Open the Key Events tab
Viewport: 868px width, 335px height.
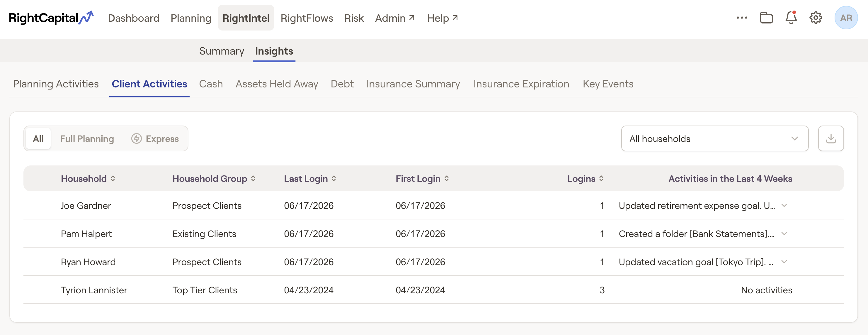(608, 84)
